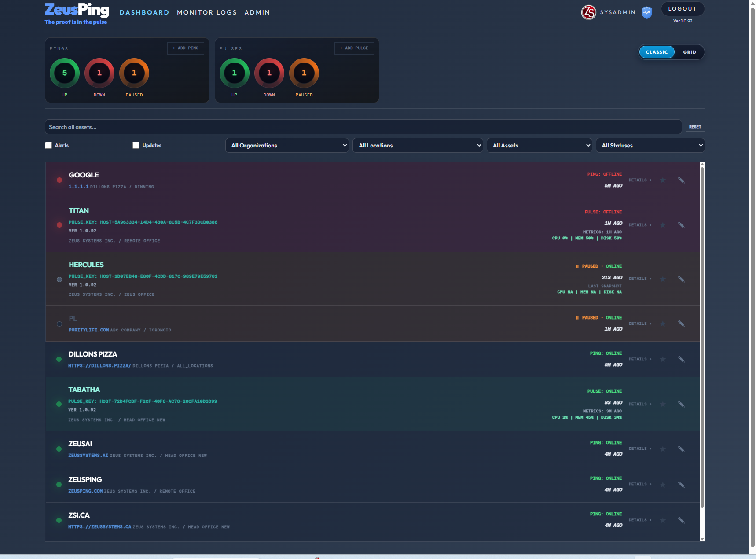Viewport: 756px width, 559px height.
Task: Click the Pulses UP count ring
Action: click(235, 73)
